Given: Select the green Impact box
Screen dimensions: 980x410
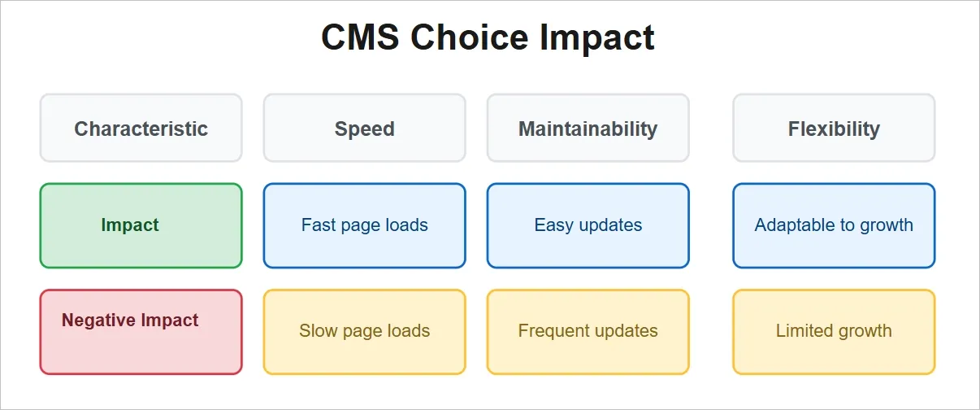Looking at the screenshot, I should [141, 225].
